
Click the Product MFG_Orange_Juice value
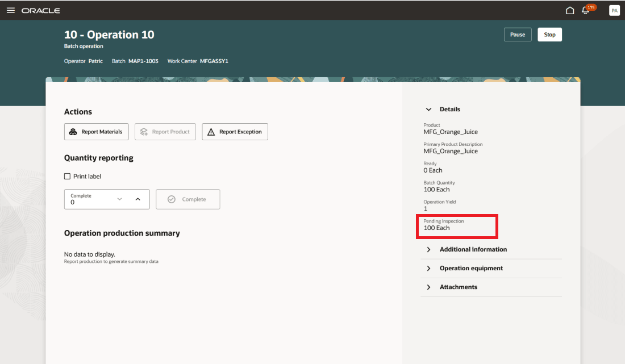click(451, 132)
